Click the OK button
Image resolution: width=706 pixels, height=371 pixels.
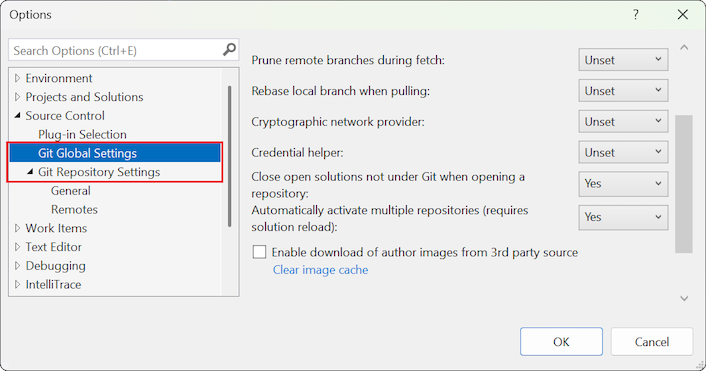pyautogui.click(x=561, y=342)
